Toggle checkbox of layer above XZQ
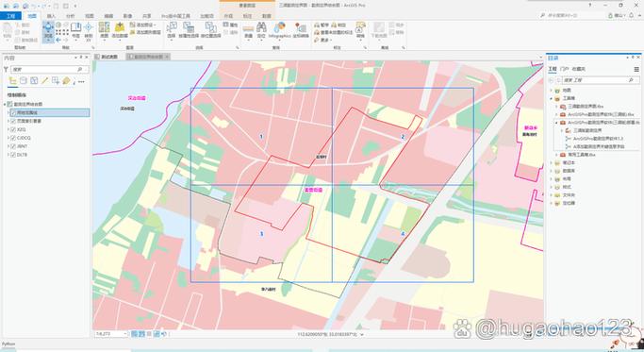Viewport: 644px width, 352px height. coord(13,122)
